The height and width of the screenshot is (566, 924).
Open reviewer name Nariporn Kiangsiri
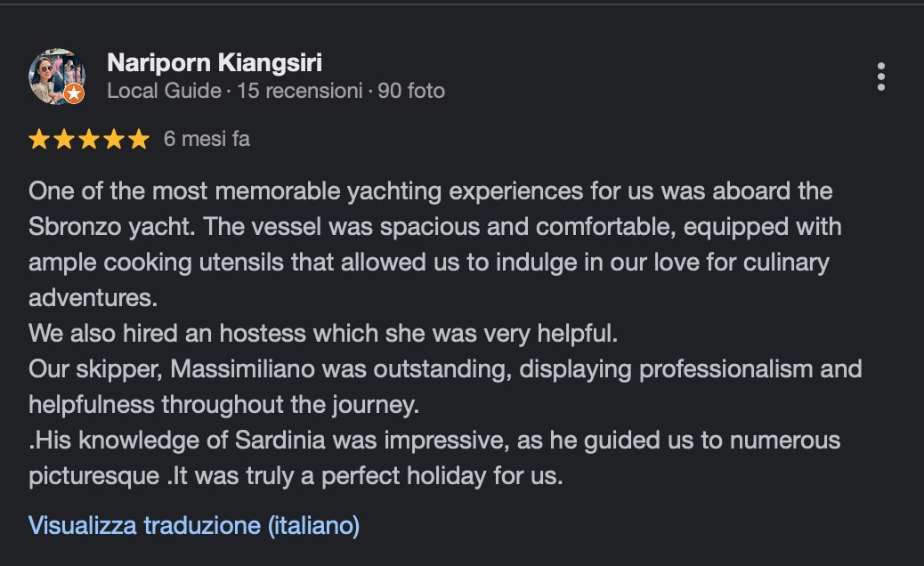pos(214,63)
